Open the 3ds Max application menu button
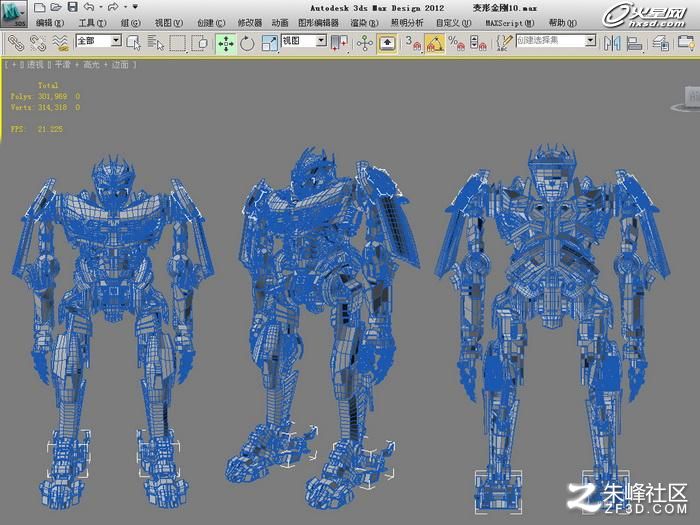Viewport: 700px width, 525px height. (13, 13)
